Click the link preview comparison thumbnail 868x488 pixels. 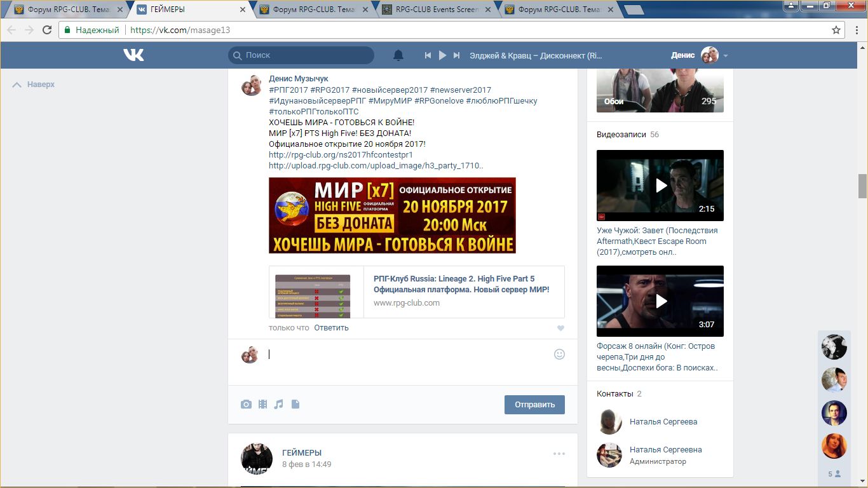tap(313, 295)
